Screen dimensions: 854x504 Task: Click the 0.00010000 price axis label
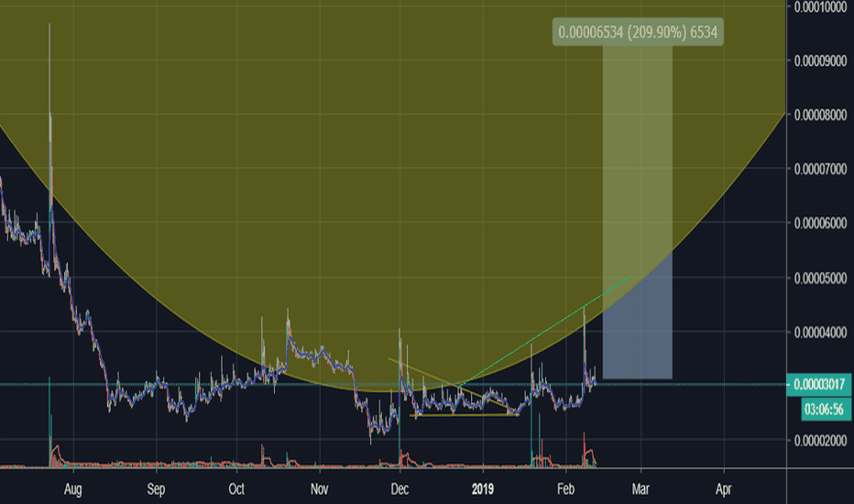[820, 6]
